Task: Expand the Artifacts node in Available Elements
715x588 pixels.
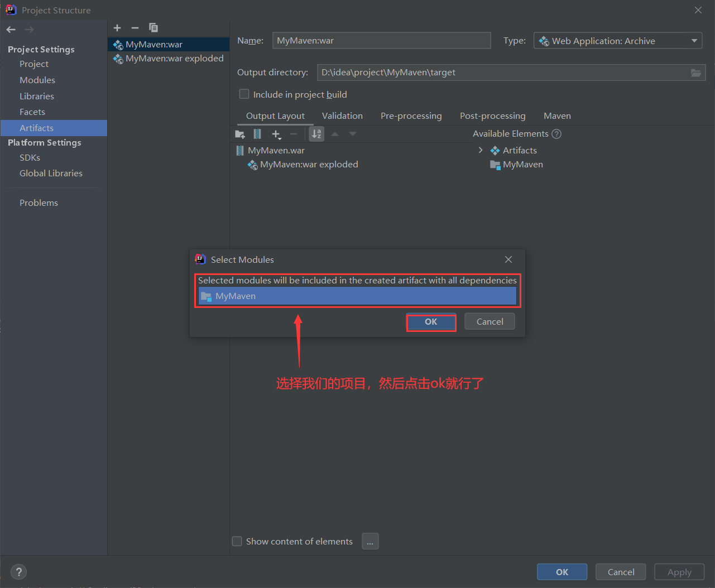Action: (481, 150)
